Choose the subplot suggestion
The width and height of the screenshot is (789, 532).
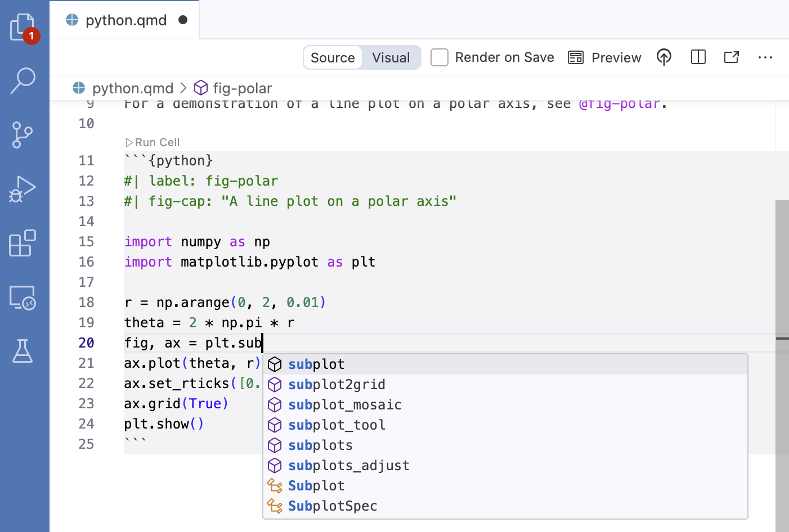505,364
